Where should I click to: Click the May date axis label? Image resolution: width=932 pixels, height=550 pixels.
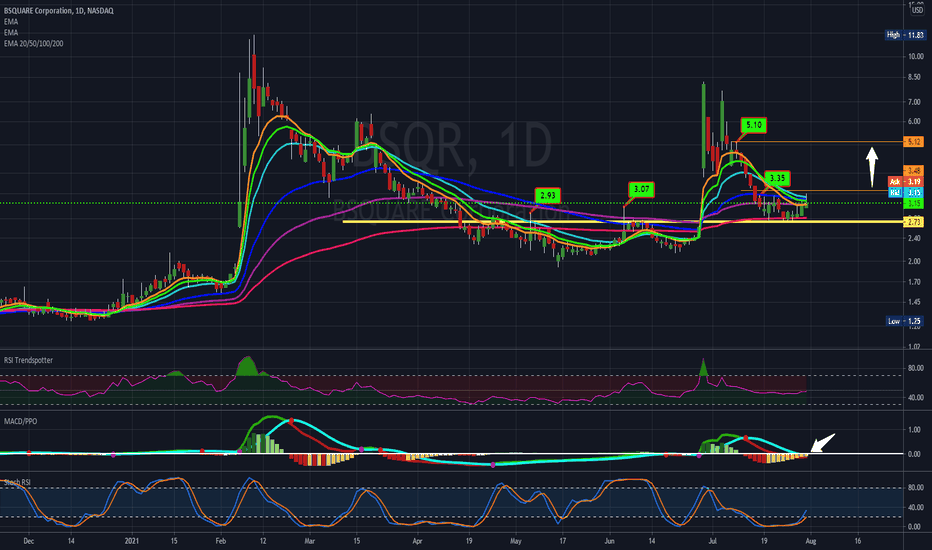[515, 541]
